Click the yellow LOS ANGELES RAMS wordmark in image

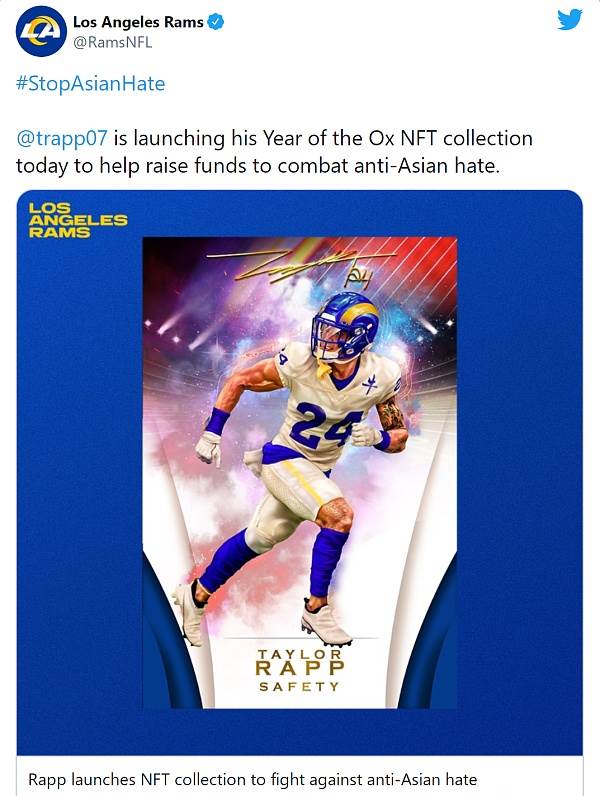click(78, 220)
